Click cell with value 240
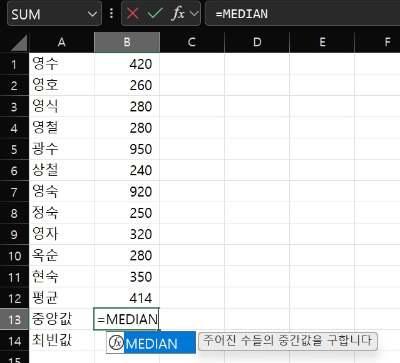Image resolution: width=400 pixels, height=363 pixels. 127,170
